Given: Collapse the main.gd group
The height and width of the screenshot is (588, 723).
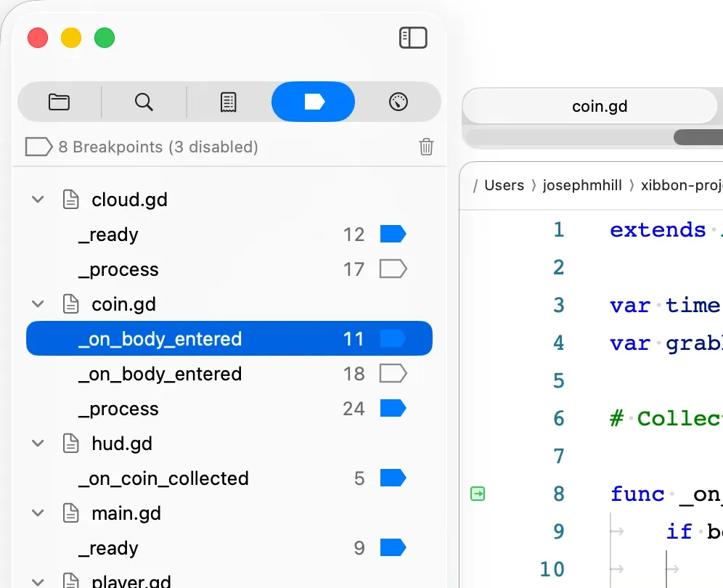Looking at the screenshot, I should point(38,513).
